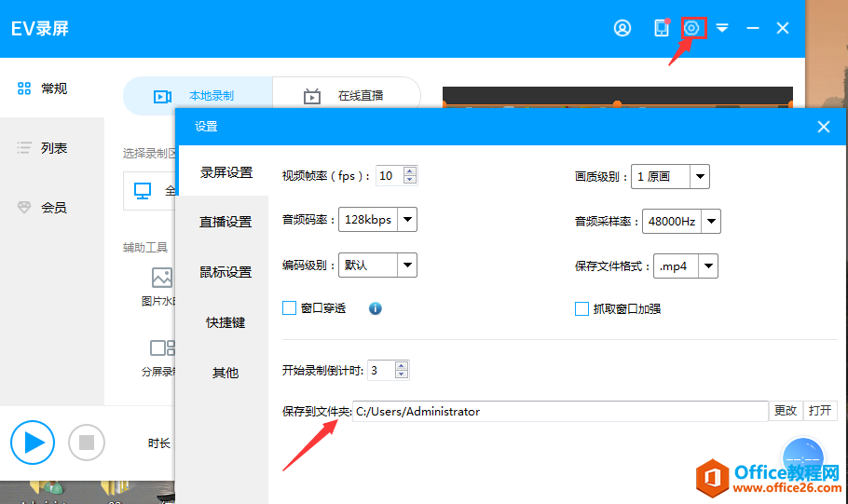This screenshot has height=504, width=848.
Task: Open 快捷键 settings tab
Action: point(226,322)
